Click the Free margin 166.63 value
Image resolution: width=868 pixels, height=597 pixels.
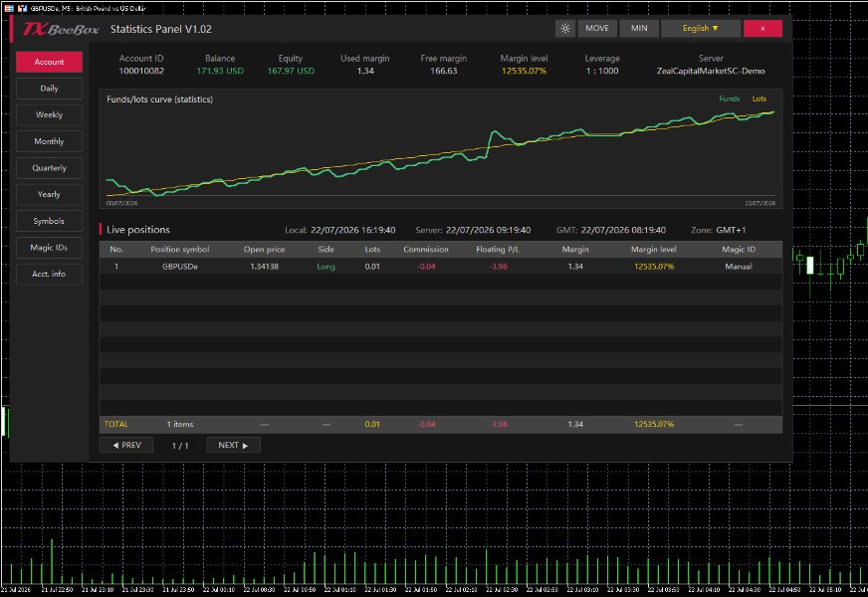tap(443, 71)
